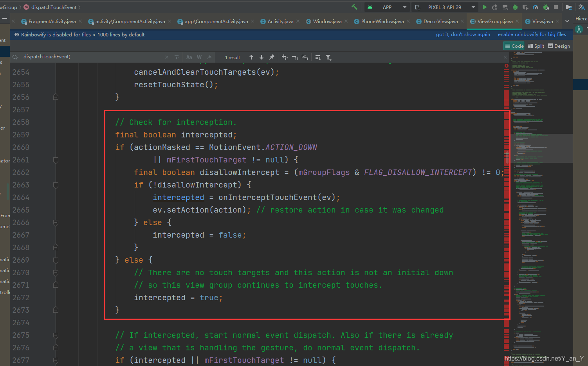The width and height of the screenshot is (588, 366).
Task: Click Add Selection for Next Occurrence icon
Action: [x=285, y=57]
